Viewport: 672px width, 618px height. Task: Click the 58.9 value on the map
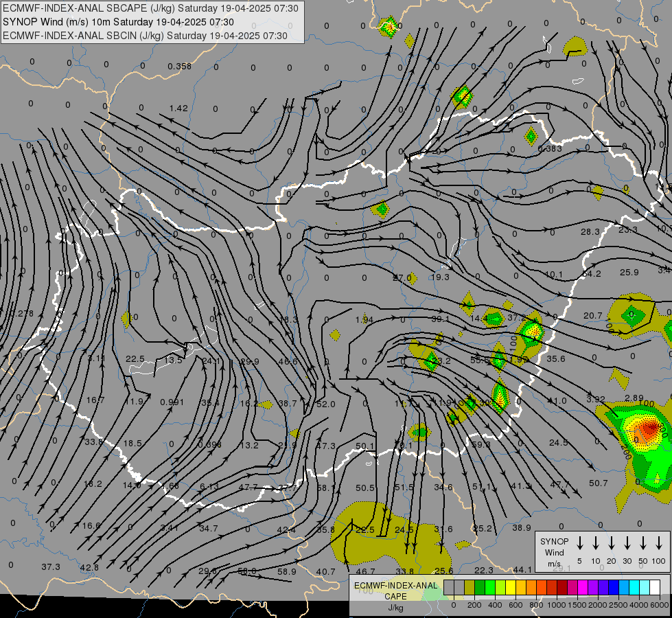[287, 571]
